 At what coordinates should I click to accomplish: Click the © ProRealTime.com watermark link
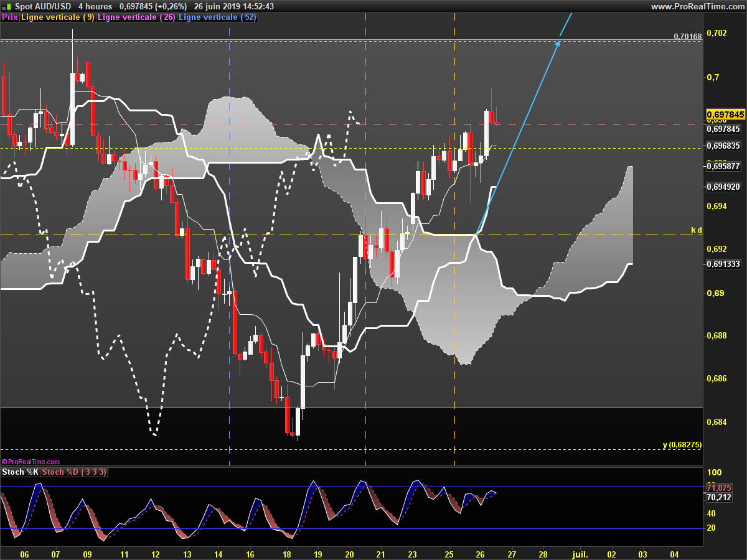tap(31, 462)
